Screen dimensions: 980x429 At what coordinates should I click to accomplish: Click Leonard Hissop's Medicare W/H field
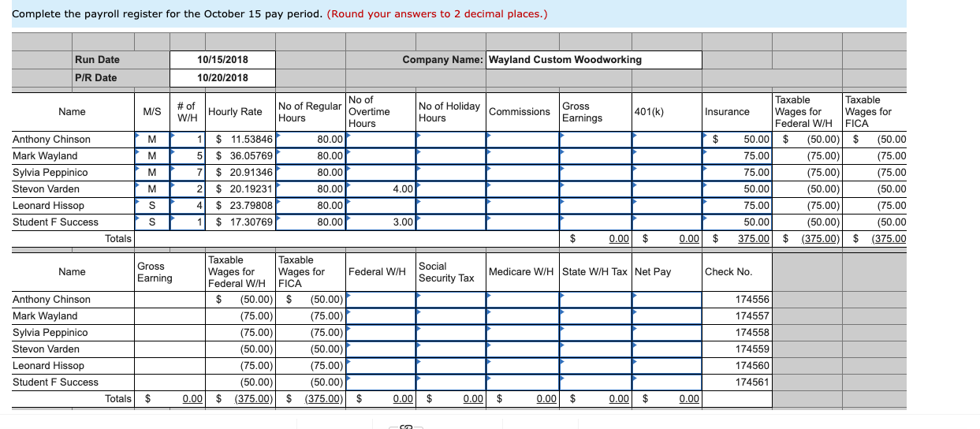click(x=523, y=366)
